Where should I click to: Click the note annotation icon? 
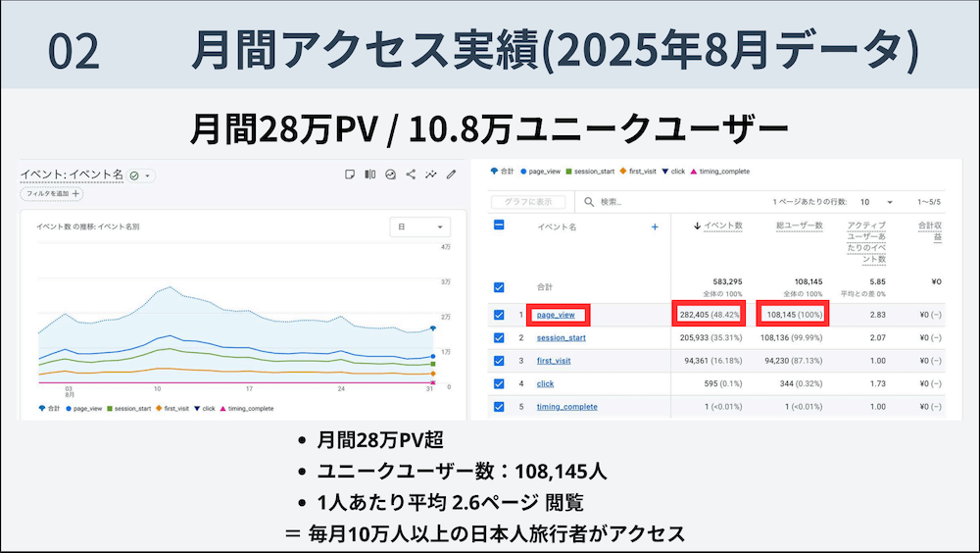pos(350,175)
